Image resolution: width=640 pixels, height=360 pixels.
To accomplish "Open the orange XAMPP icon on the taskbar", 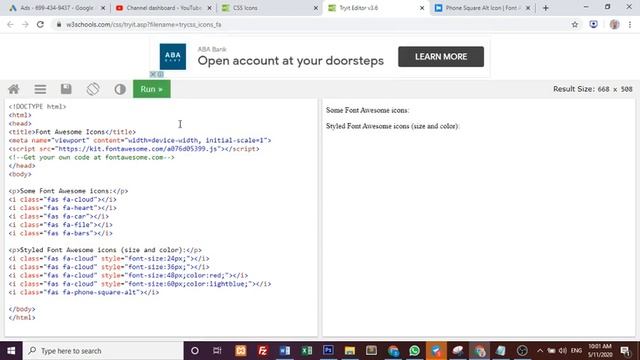I will pyautogui.click(x=241, y=351).
